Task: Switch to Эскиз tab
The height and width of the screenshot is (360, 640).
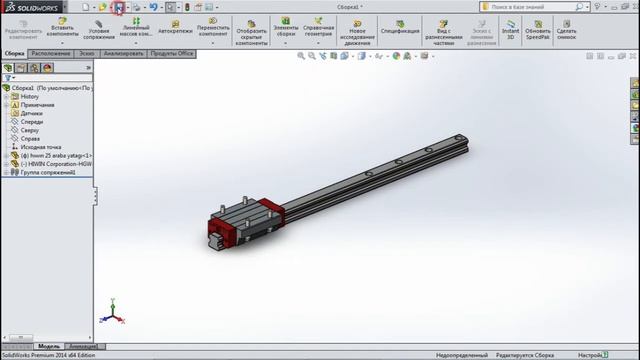Action: [87, 53]
